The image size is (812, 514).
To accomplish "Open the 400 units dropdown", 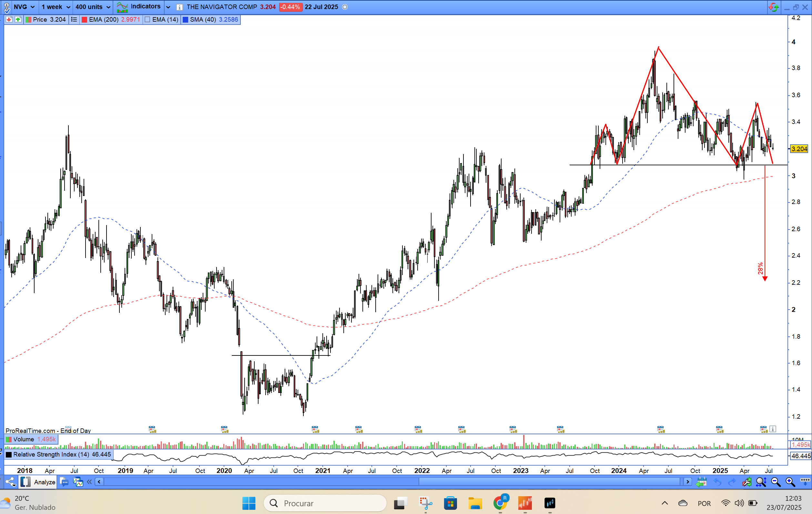I will click(x=93, y=7).
